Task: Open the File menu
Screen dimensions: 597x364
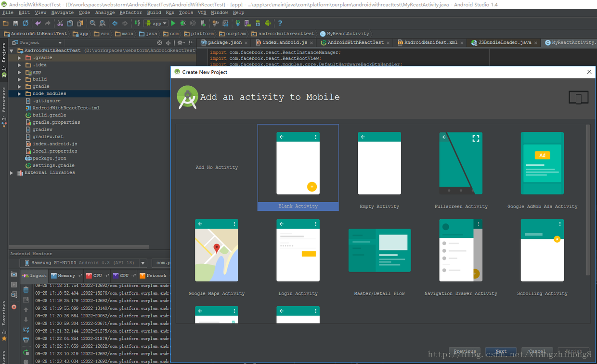Action: (x=8, y=13)
